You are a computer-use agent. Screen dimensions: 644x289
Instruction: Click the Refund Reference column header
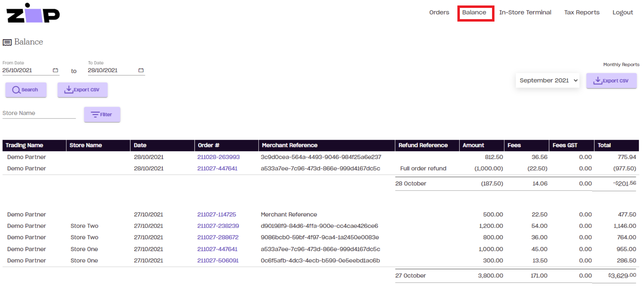(427, 146)
